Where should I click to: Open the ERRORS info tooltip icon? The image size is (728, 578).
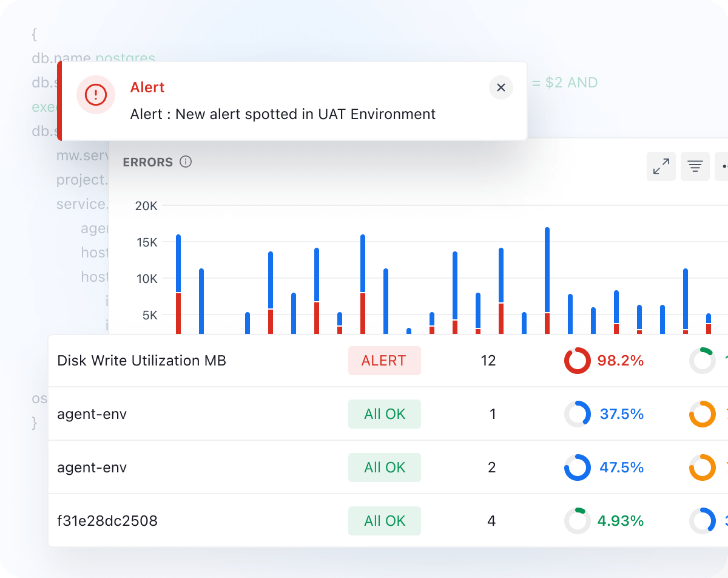click(x=186, y=162)
